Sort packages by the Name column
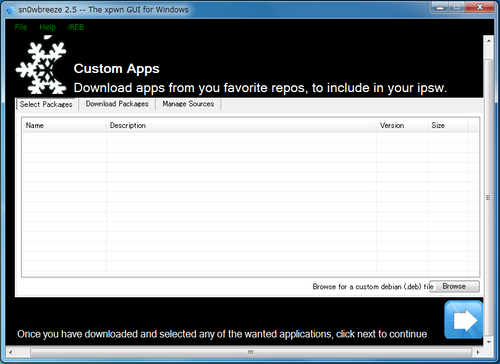 64,125
